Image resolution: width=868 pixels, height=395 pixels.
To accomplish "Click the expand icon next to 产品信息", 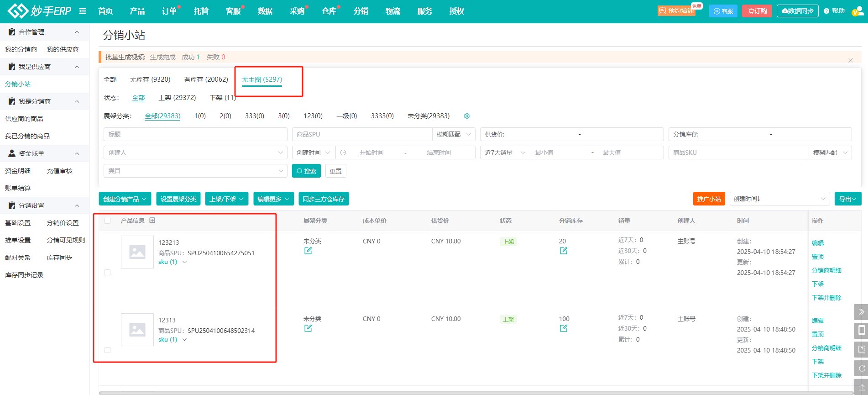I will (x=152, y=220).
